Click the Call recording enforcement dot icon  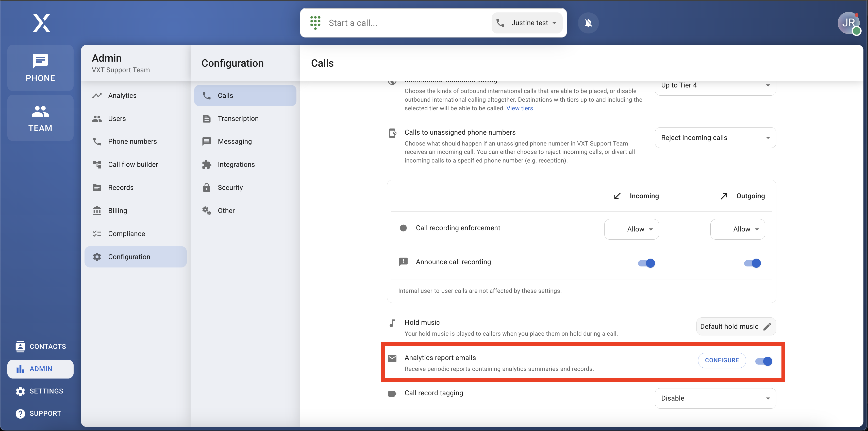(x=403, y=228)
